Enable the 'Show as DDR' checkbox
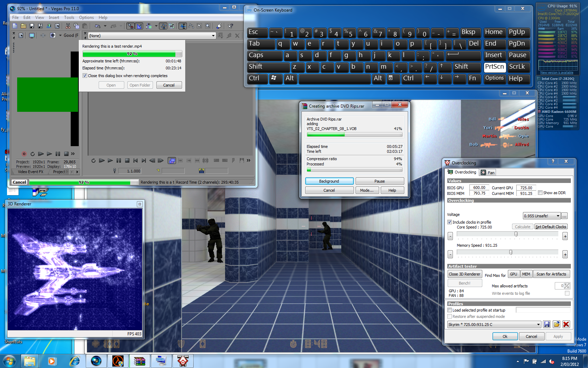 [x=540, y=193]
